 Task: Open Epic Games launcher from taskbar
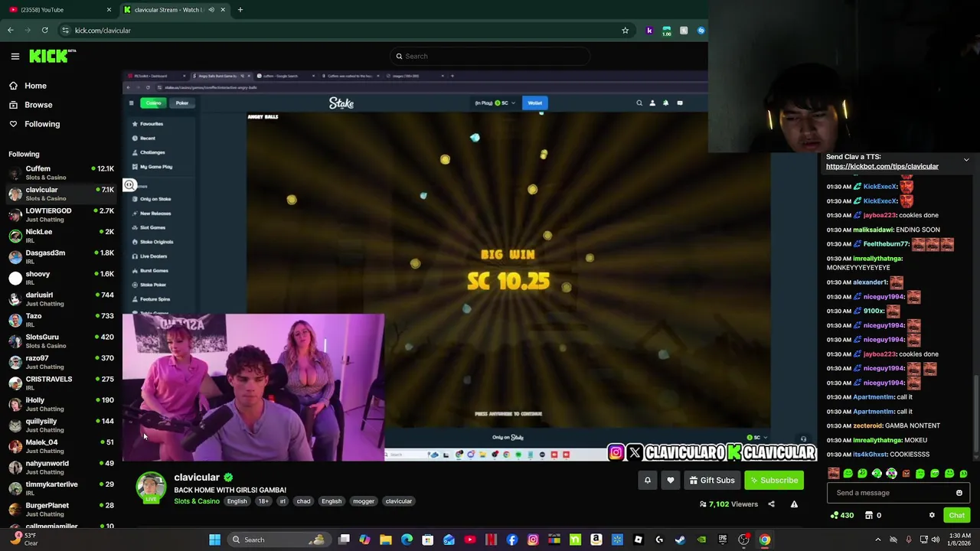(x=722, y=540)
